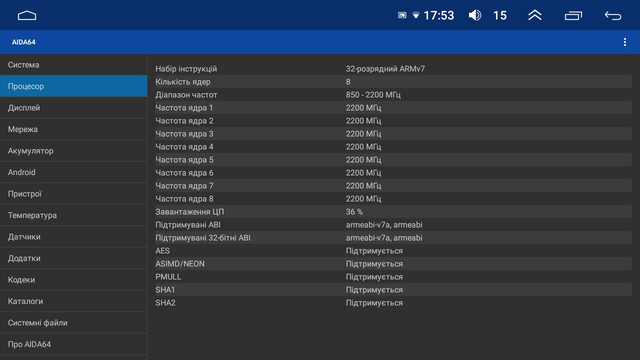Tap the Home icon in status bar
640x360 pixels.
pos(27,16)
